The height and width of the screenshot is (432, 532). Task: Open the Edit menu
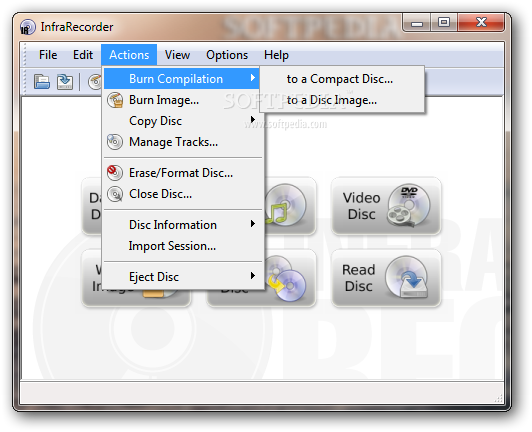(83, 55)
